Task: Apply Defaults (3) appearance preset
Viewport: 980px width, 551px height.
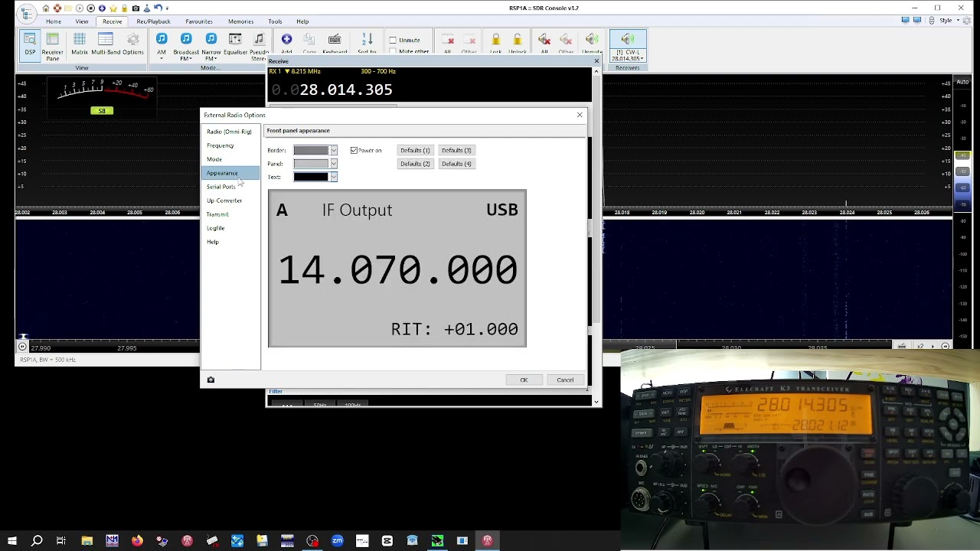Action: [x=456, y=150]
